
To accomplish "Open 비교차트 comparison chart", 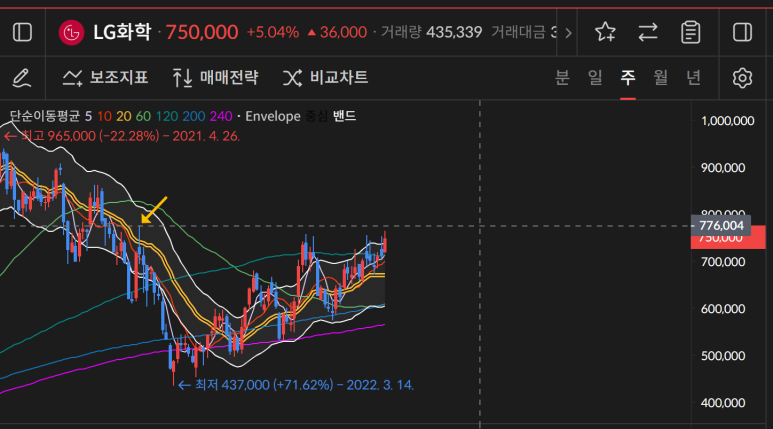I will [325, 78].
